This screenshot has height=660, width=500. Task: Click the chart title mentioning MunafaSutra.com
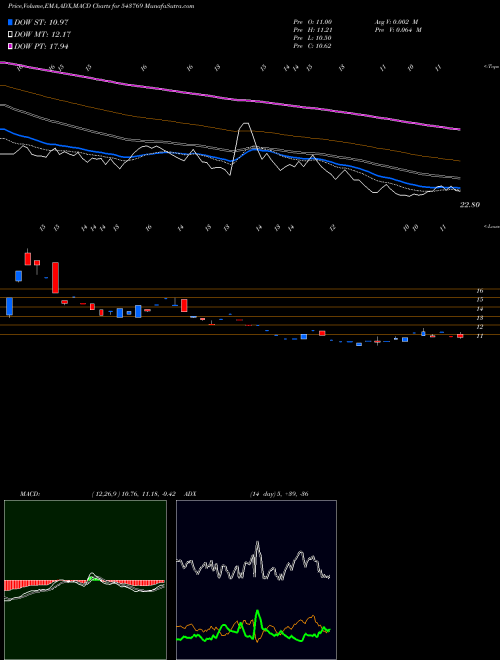(x=101, y=6)
